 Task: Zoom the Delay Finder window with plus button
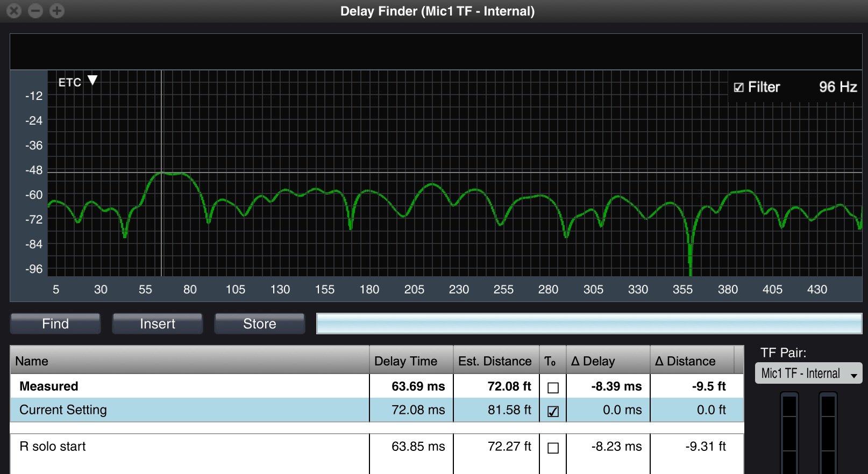tap(57, 11)
